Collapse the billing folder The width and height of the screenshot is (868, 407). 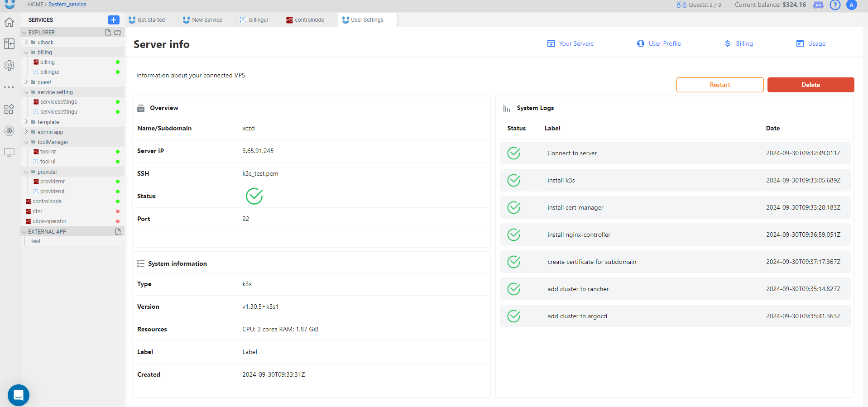[26, 53]
